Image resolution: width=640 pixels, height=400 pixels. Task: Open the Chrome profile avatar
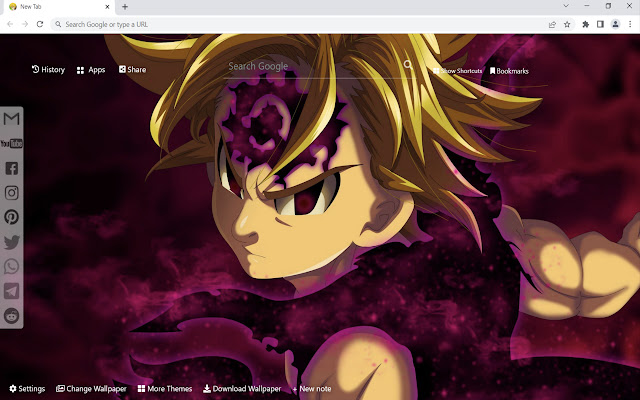pos(615,24)
